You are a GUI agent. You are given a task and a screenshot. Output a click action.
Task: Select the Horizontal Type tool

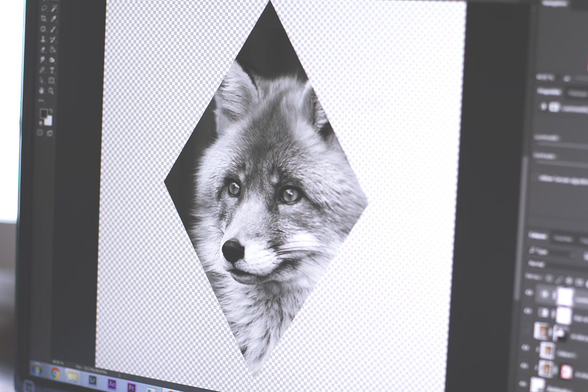coord(52,71)
